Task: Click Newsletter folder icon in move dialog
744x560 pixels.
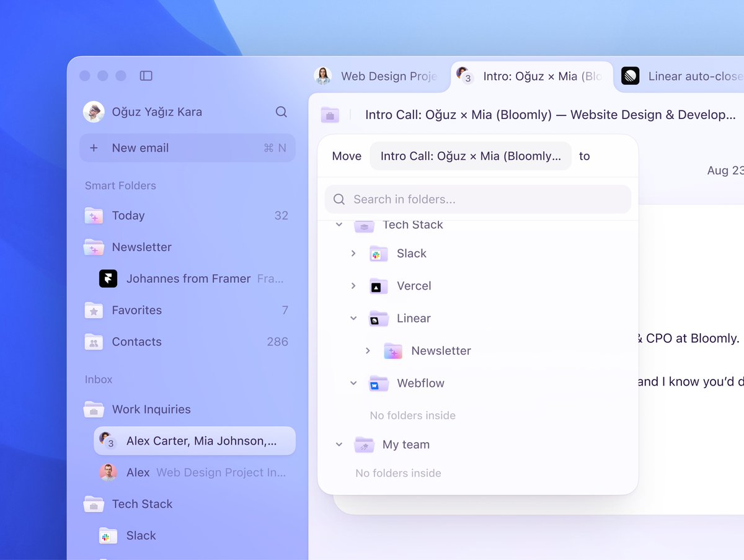Action: coord(393,351)
